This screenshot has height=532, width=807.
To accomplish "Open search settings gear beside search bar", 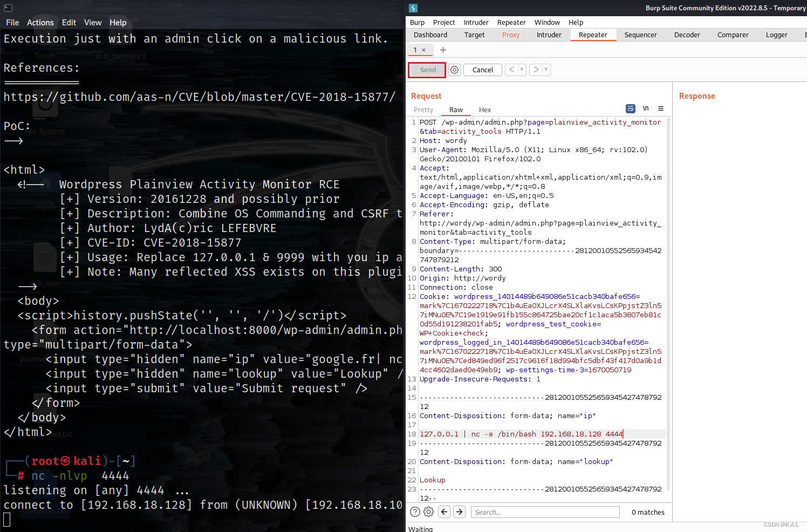I will (x=429, y=512).
